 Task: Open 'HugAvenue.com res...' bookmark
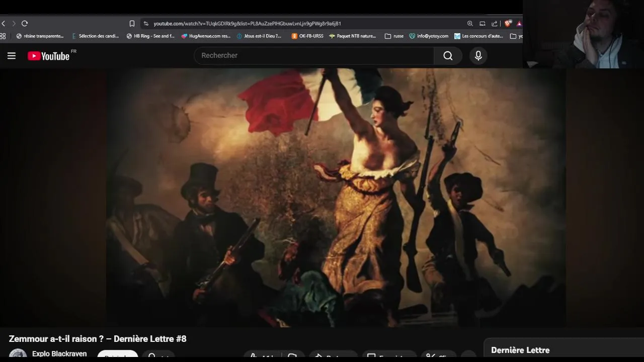(x=206, y=36)
